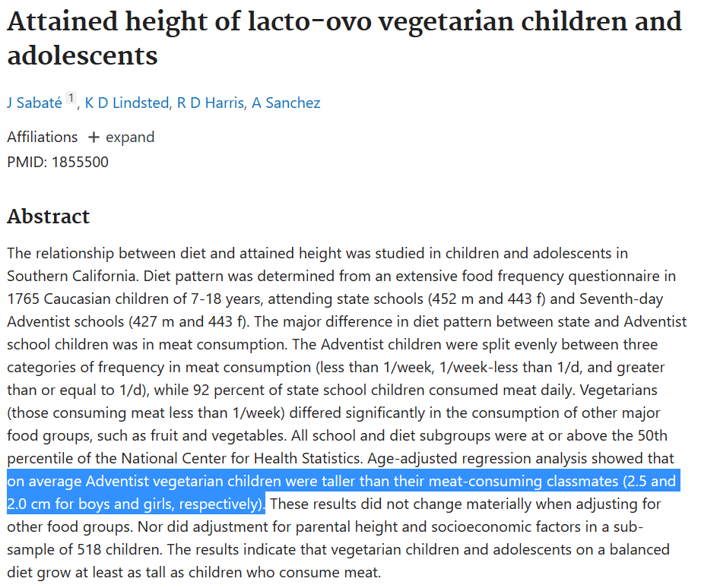This screenshot has height=588, width=701.
Task: Click the 'PMID:' label text
Action: [27, 162]
